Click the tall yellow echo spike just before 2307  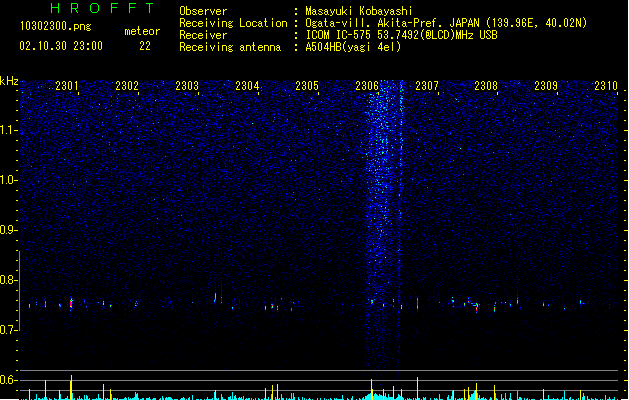[x=418, y=388]
